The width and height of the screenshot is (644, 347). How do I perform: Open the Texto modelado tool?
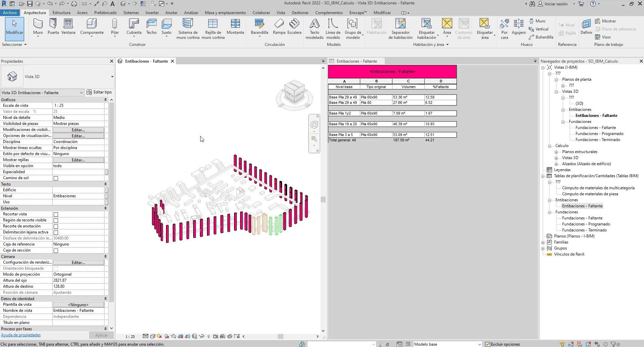(x=314, y=28)
